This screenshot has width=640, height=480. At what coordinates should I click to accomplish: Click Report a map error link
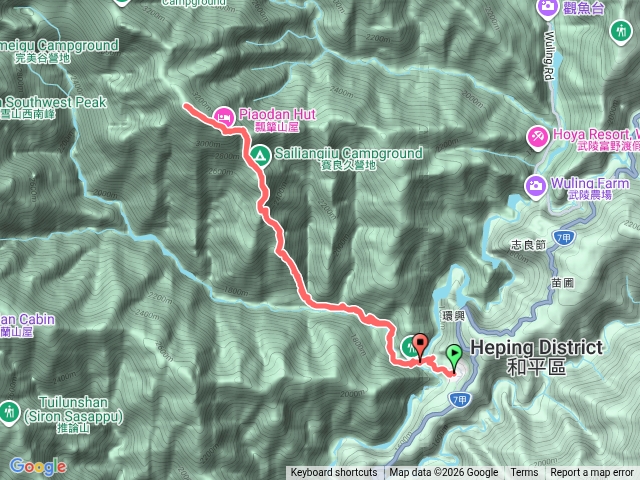(591, 473)
